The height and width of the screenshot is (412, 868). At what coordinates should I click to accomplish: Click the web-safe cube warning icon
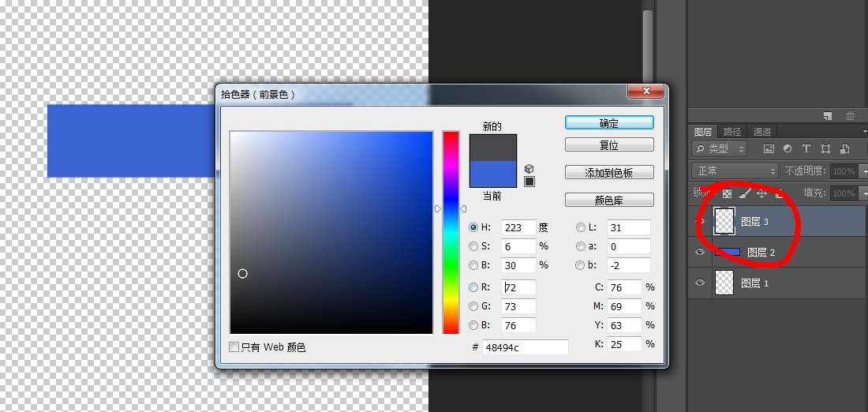coord(529,169)
